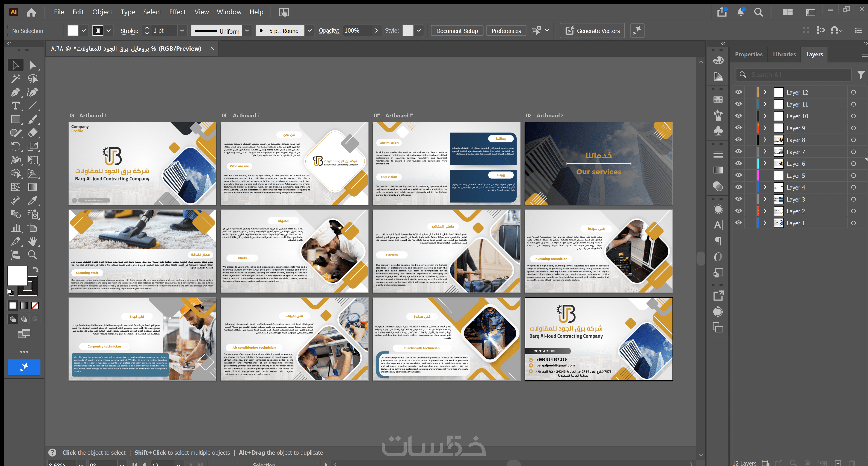Choose the Eyedropper tool

[x=33, y=201]
